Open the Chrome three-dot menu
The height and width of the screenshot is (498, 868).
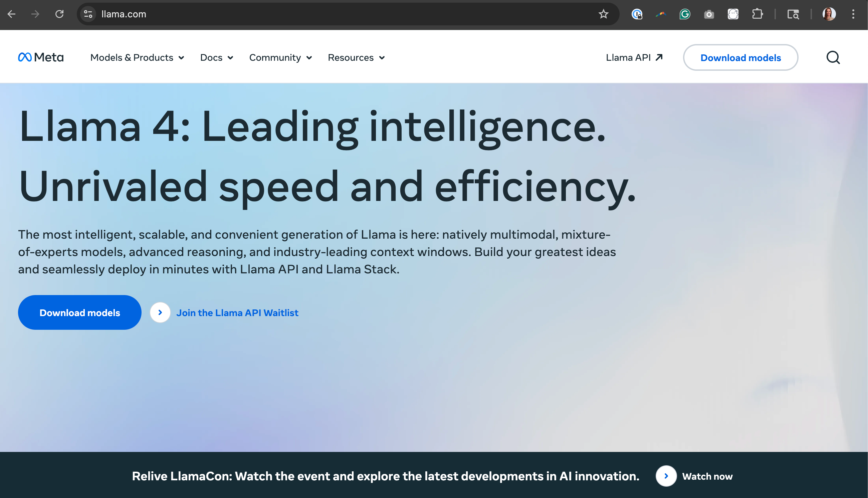[853, 14]
